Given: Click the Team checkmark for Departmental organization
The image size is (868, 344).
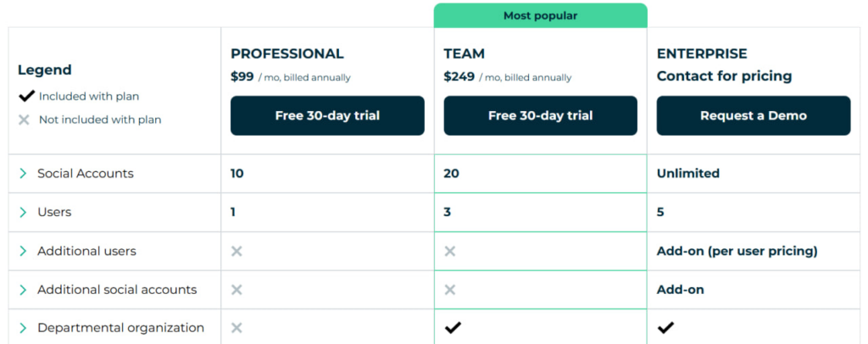Looking at the screenshot, I should click(x=453, y=328).
